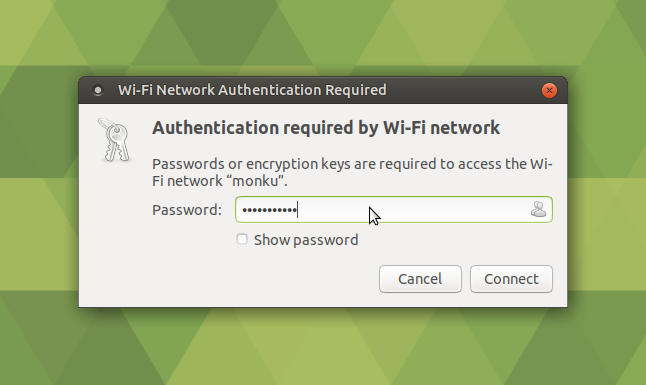Click the Password: label
The width and height of the screenshot is (646, 385).
tap(187, 210)
